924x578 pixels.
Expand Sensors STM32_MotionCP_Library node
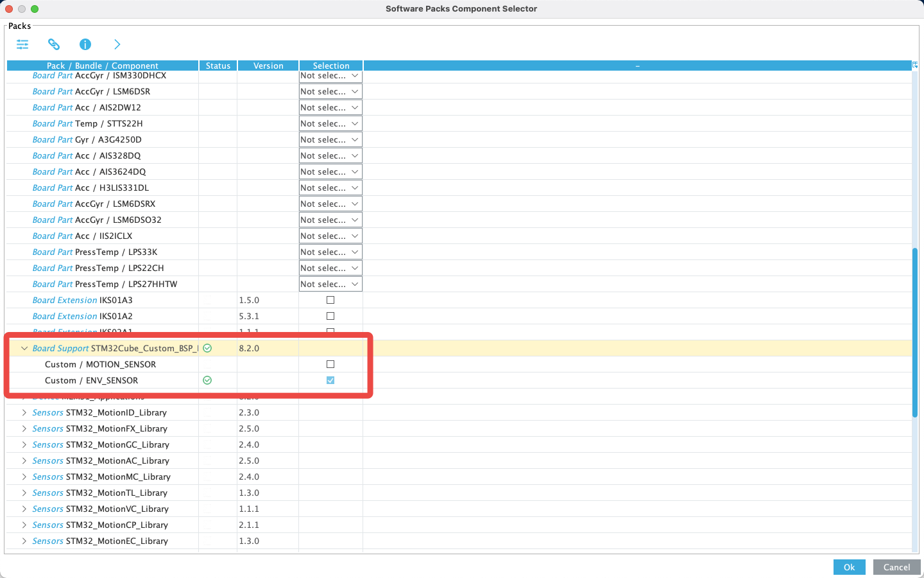click(24, 525)
